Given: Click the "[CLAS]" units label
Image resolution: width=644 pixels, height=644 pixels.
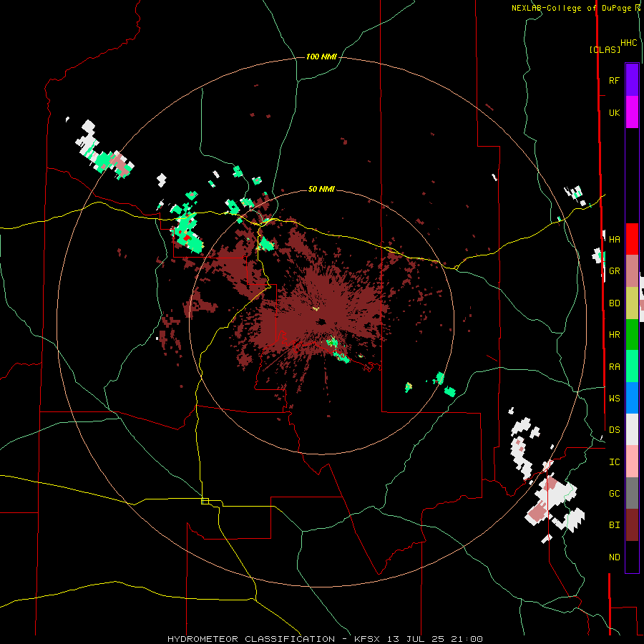Looking at the screenshot, I should point(605,49).
